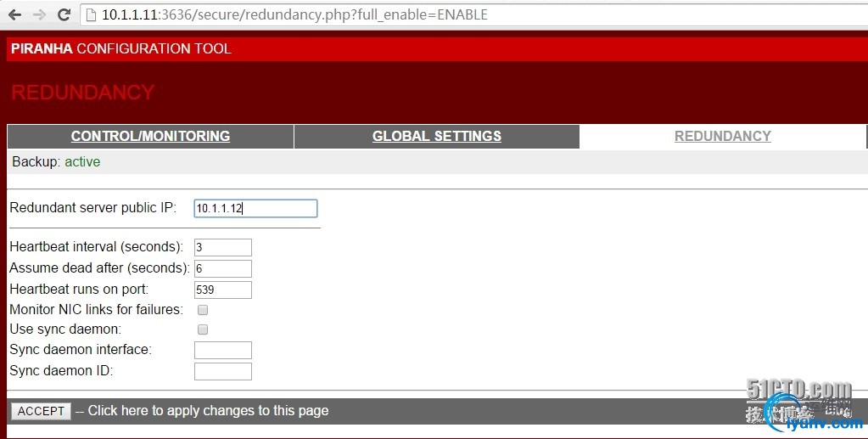Click 'Monitor NIC links for failures:' label
This screenshot has width=868, height=439.
click(97, 309)
